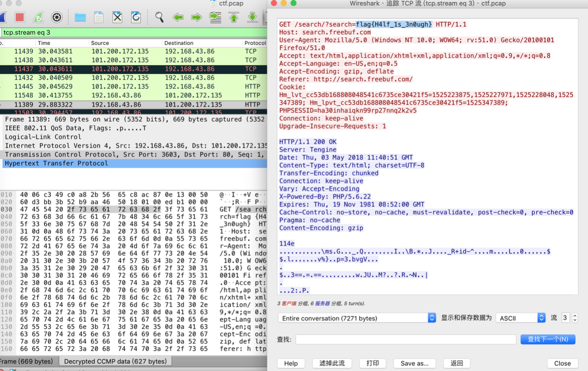This screenshot has width=588, height=371.
Task: Click the tcp.stream eq 3 display filter field
Action: pos(133,33)
